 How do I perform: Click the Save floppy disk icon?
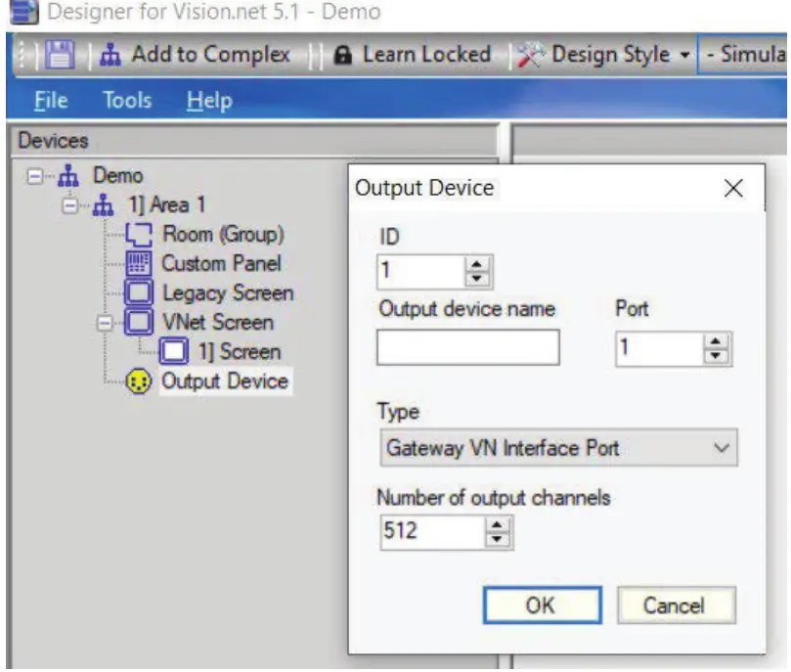click(60, 54)
